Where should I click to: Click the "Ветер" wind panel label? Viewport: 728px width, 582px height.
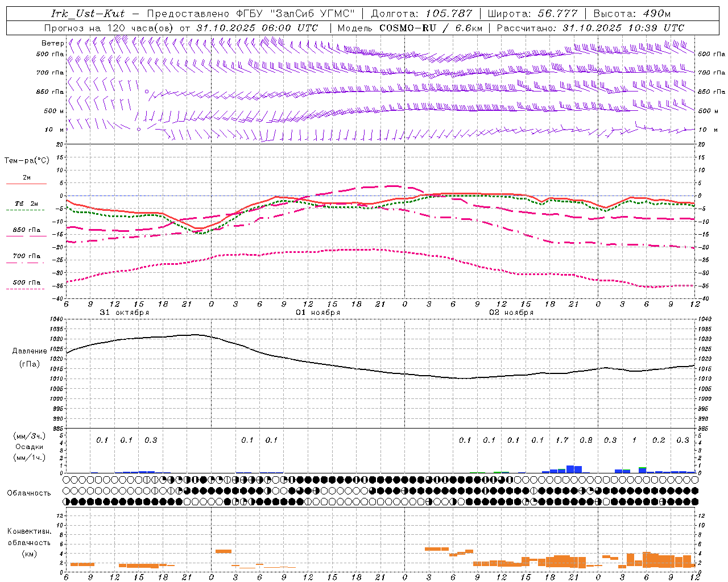point(52,43)
